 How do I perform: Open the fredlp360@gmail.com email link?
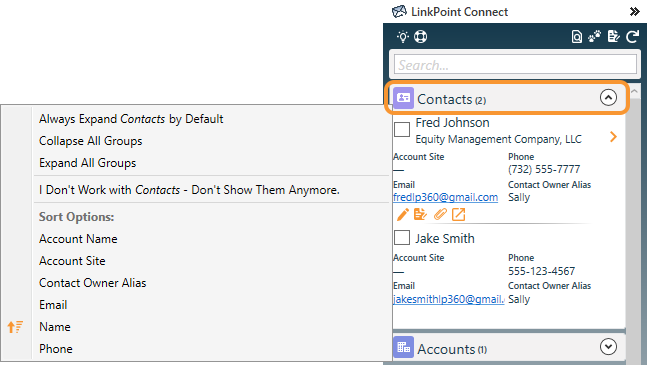pos(446,197)
